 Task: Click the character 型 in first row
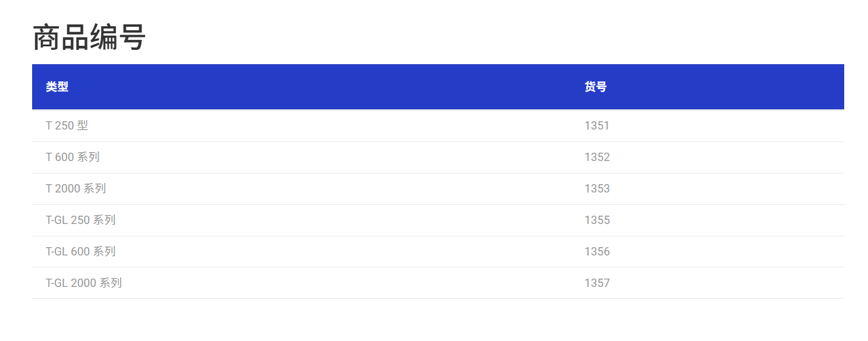pyautogui.click(x=83, y=125)
